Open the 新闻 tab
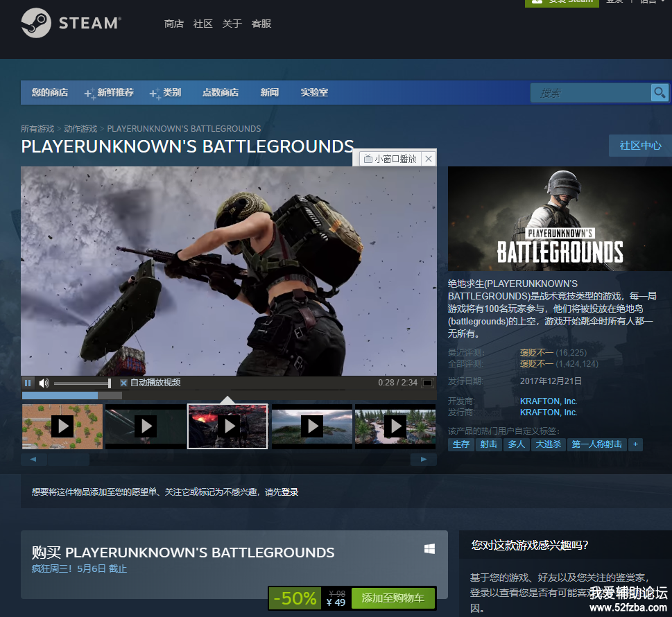The image size is (672, 617). (270, 93)
